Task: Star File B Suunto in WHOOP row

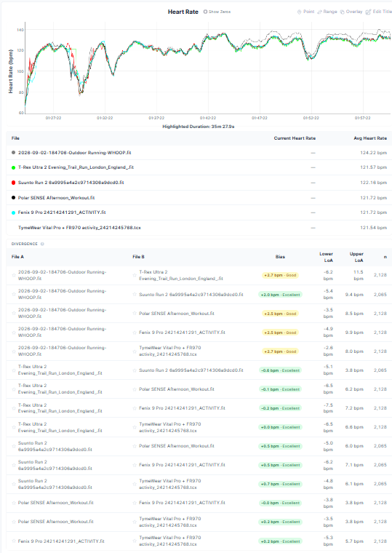Action: click(135, 294)
